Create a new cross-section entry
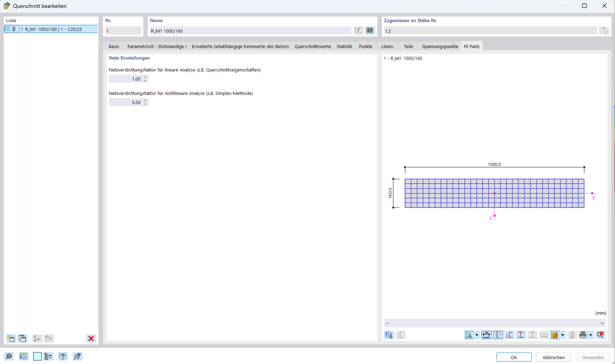This screenshot has height=364, width=615. (10, 338)
